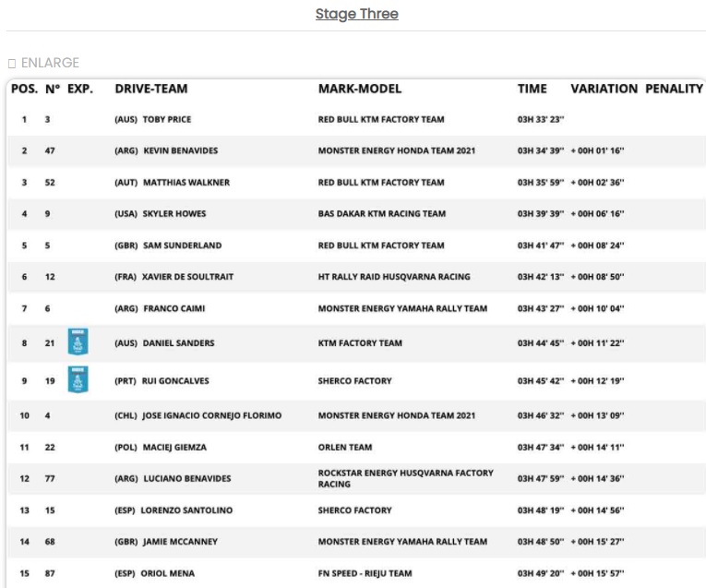
Task: Click the country code (AUT)
Action: tap(126, 183)
